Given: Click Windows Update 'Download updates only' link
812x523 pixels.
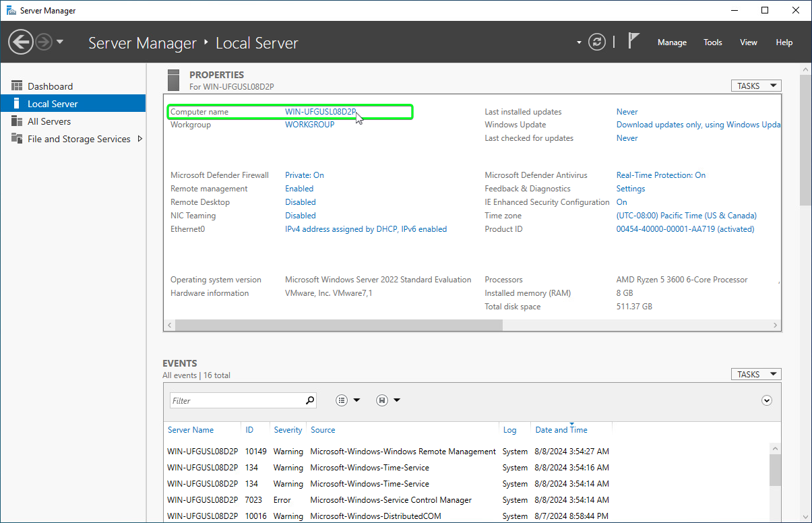Looking at the screenshot, I should [x=699, y=125].
